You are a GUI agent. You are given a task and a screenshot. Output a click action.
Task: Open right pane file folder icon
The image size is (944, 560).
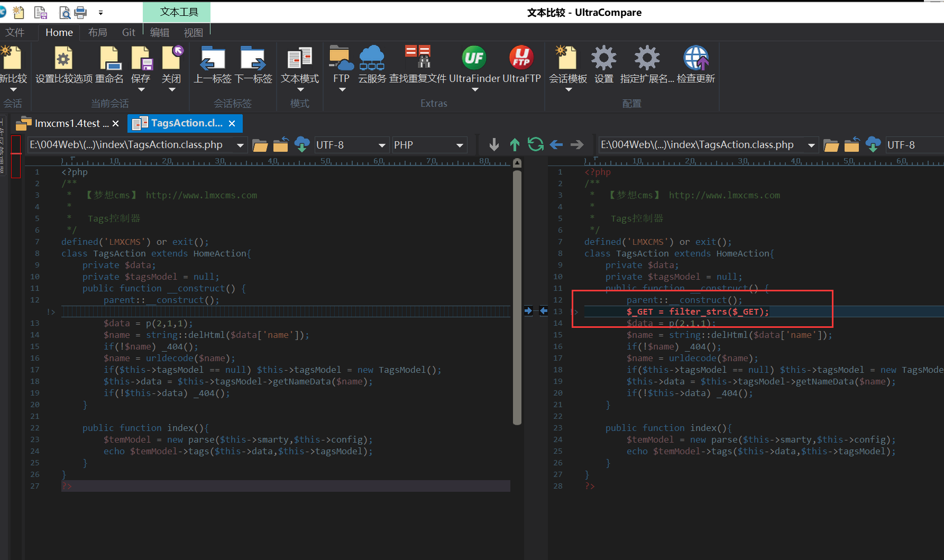pyautogui.click(x=831, y=145)
